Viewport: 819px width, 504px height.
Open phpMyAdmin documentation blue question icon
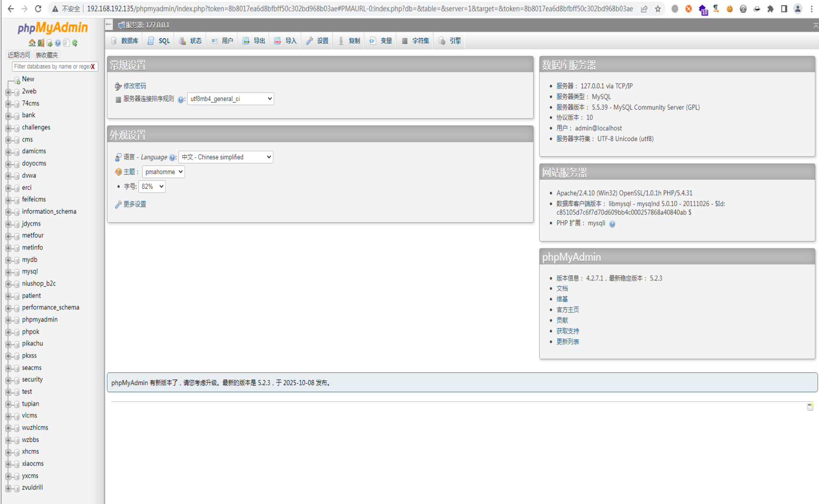pyautogui.click(x=58, y=43)
